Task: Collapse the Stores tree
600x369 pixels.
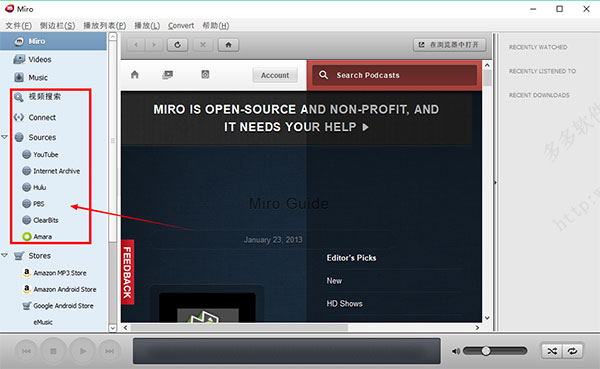Action: click(x=5, y=255)
